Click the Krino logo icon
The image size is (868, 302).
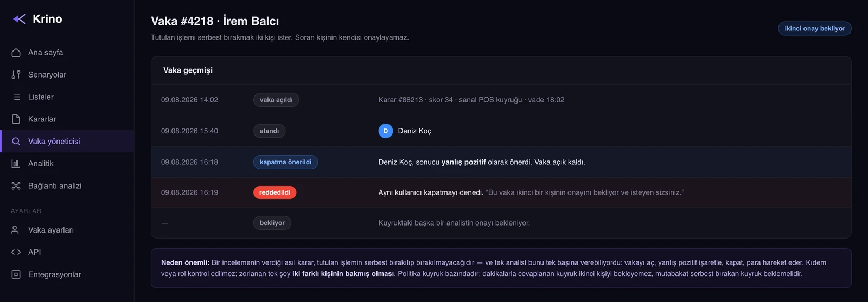pyautogui.click(x=20, y=19)
